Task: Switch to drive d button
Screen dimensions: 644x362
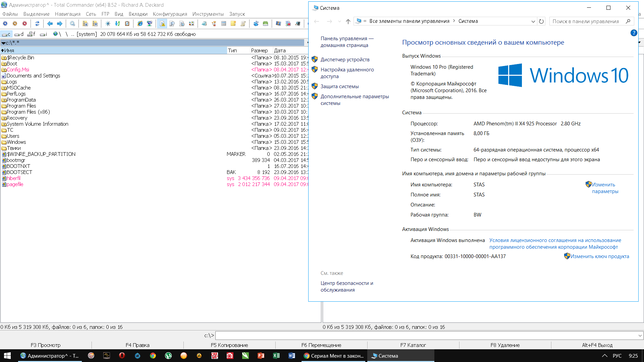Action: [19, 34]
